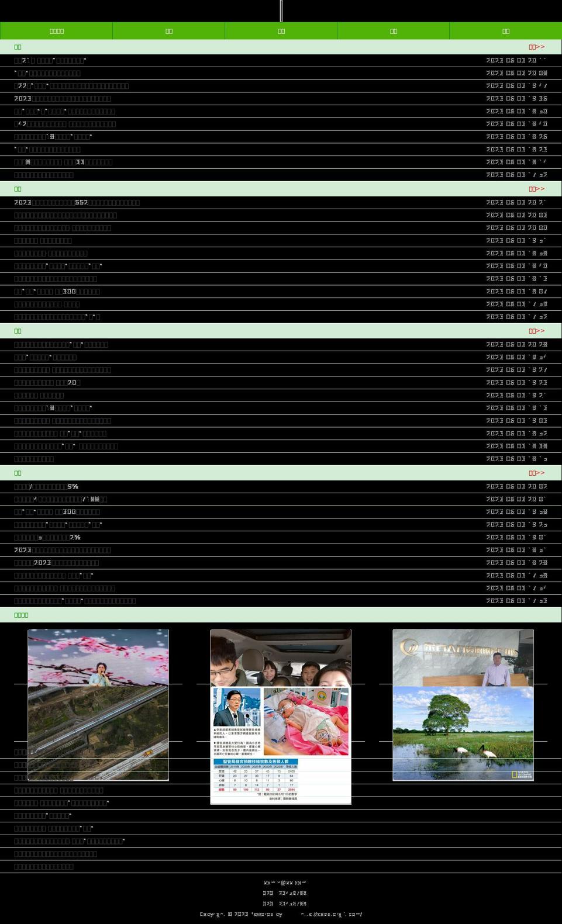
Task: Open the aerial high-speed railway photo
Action: (x=98, y=733)
